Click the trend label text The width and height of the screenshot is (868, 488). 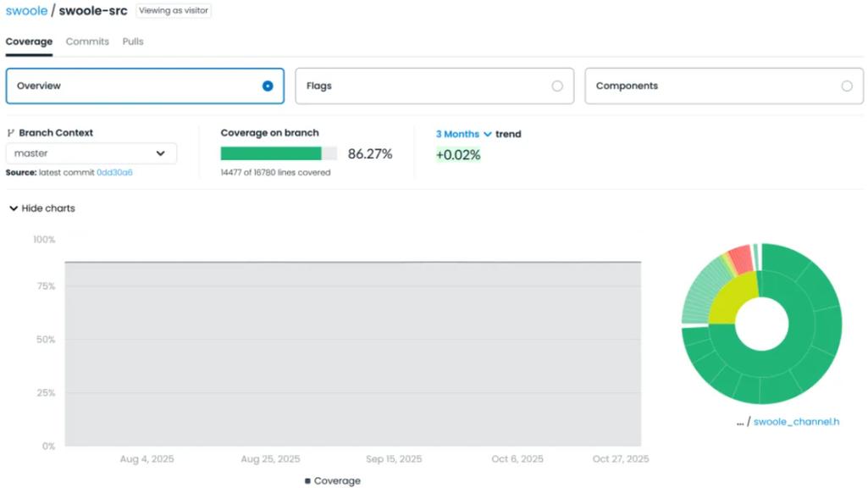coord(508,134)
